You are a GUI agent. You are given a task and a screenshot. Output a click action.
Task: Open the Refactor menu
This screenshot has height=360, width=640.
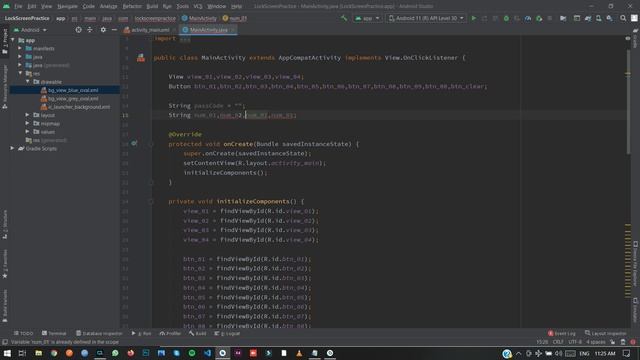pyautogui.click(x=132, y=6)
